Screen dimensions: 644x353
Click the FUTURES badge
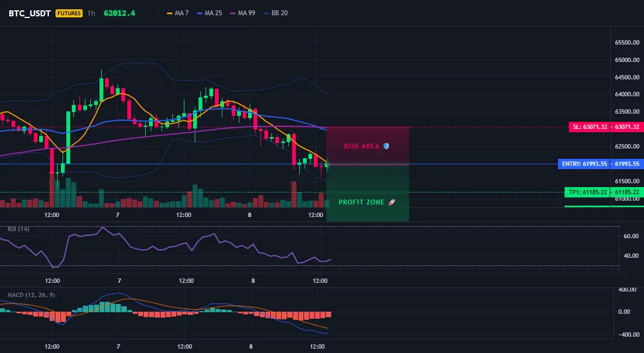coord(69,13)
